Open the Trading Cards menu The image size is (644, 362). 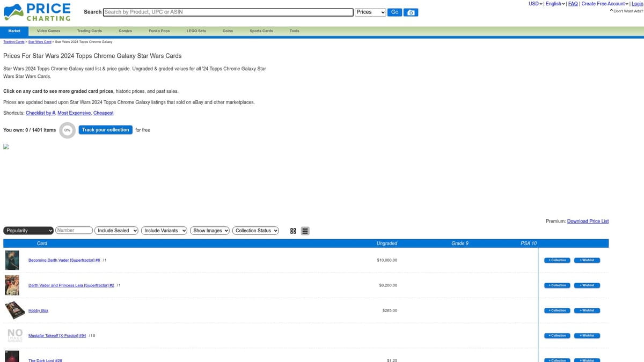click(x=89, y=31)
